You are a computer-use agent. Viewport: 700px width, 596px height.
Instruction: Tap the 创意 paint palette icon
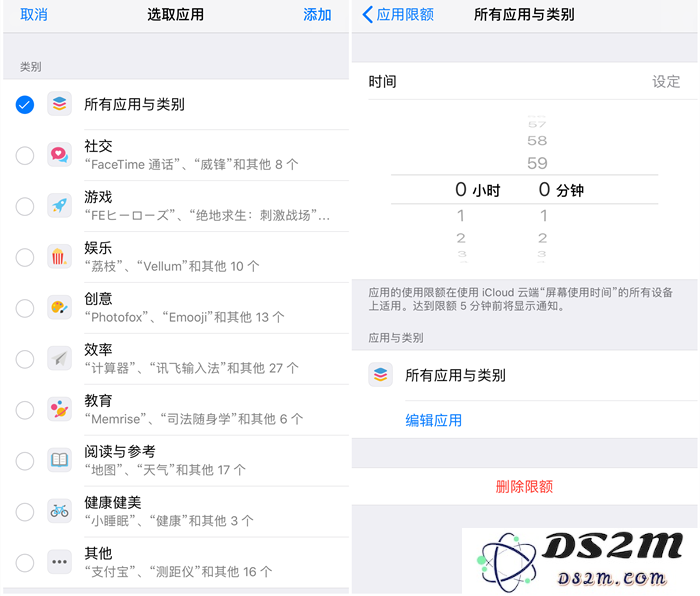tap(59, 308)
